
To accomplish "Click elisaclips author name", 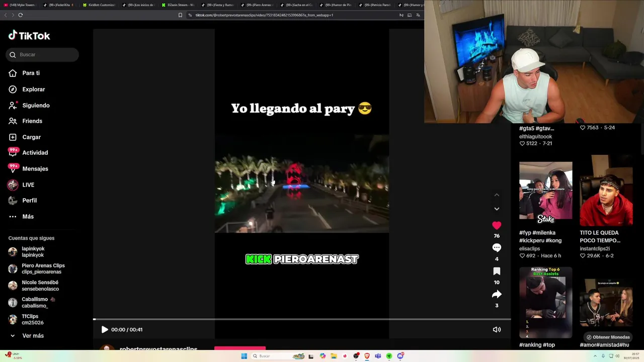I will (x=529, y=248).
